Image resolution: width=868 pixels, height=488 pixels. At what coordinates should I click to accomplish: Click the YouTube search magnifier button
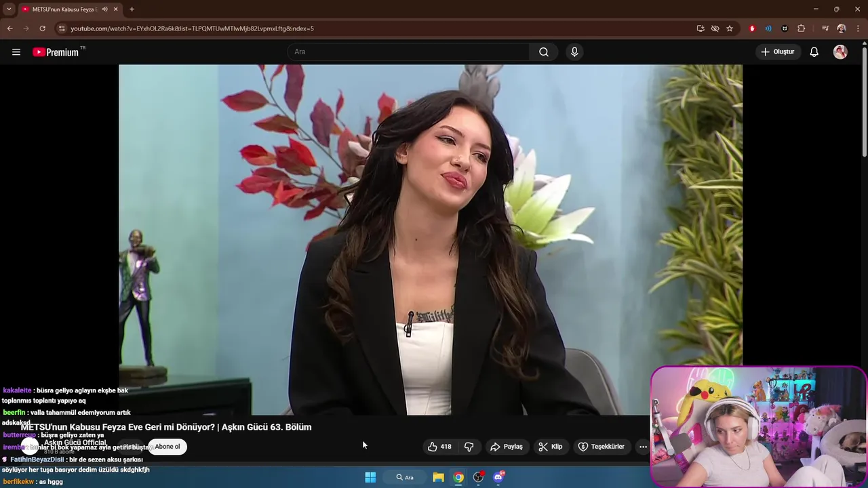(544, 52)
